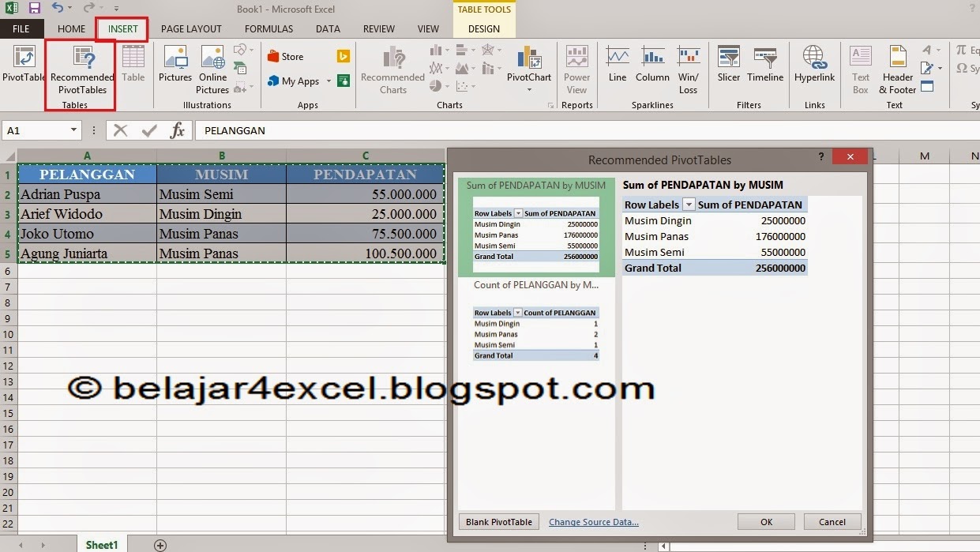Click the Save icon in quick access toolbar

34,9
